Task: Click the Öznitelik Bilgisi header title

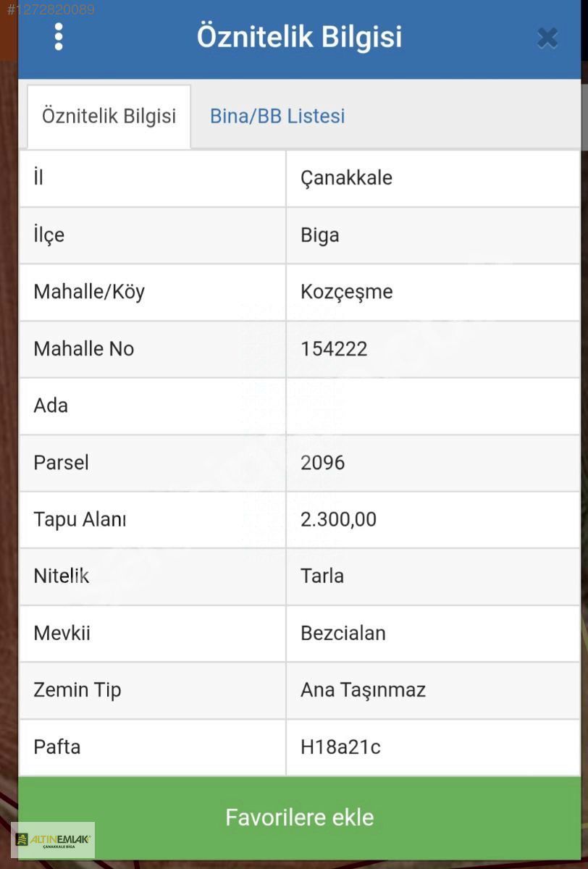Action: pyautogui.click(x=299, y=37)
